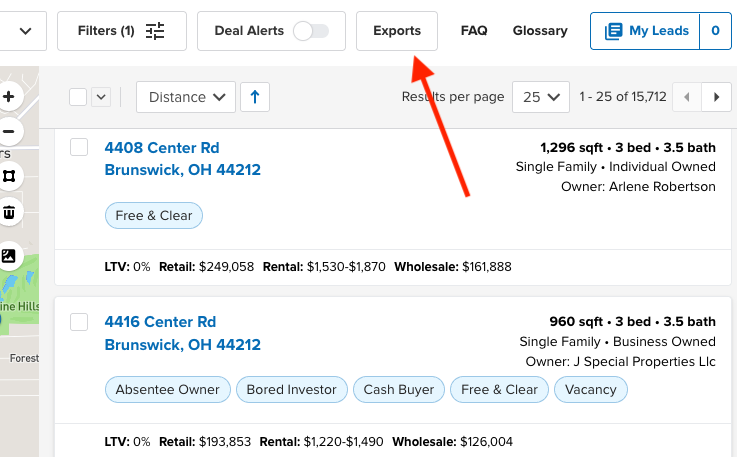
Task: Tick the 4416 Center Rd checkbox
Action: [x=79, y=322]
